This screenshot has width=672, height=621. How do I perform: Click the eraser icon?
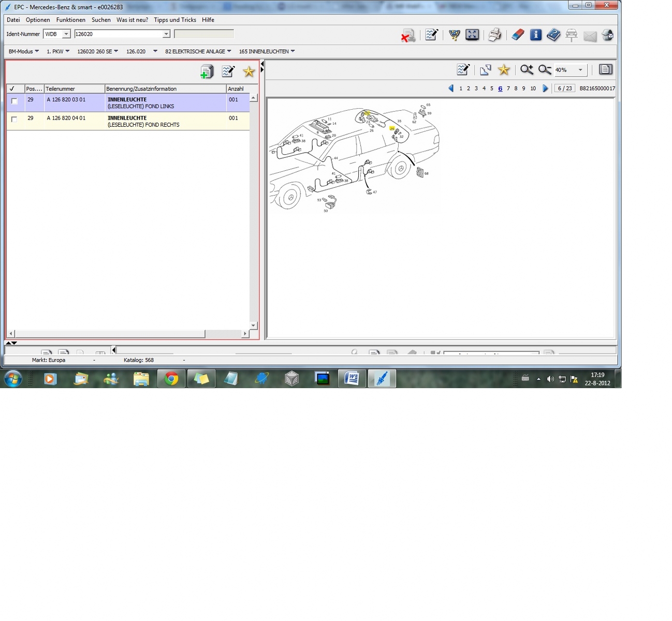[518, 35]
